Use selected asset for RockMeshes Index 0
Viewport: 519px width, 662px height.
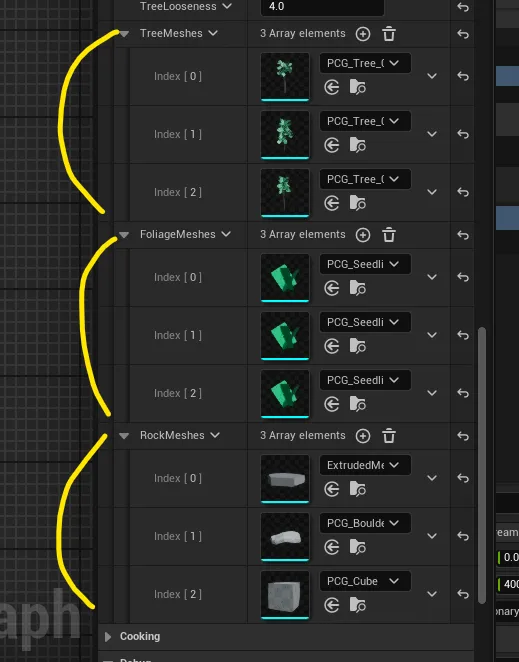point(332,489)
